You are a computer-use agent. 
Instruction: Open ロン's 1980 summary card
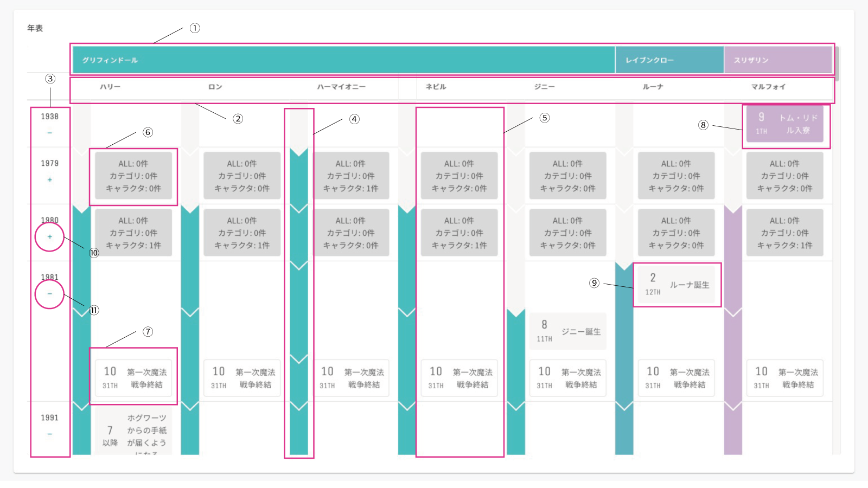click(242, 233)
